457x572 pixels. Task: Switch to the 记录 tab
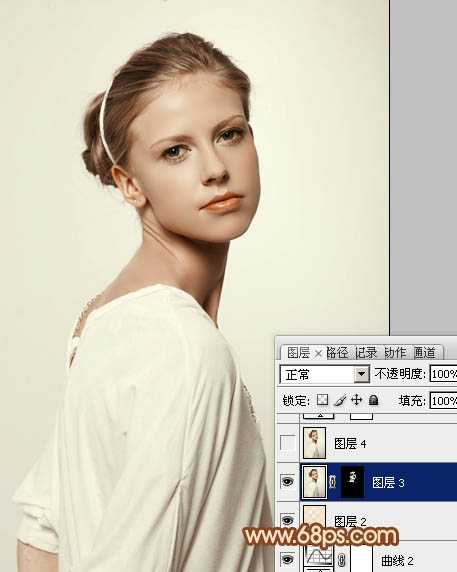(x=366, y=353)
